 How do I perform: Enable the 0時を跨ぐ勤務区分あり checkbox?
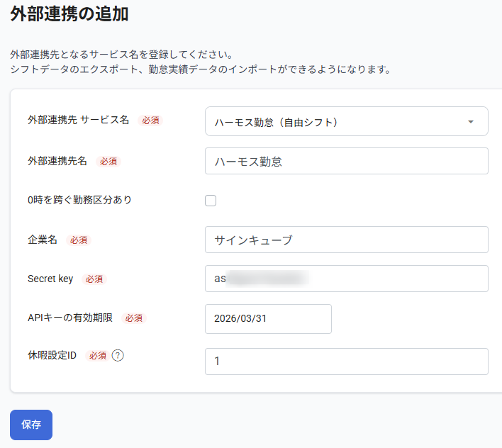211,201
